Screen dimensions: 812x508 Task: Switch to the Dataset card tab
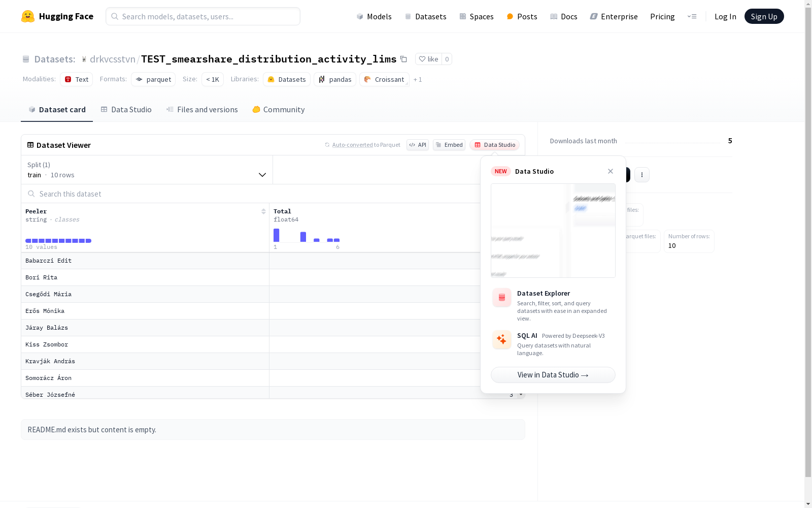coord(57,110)
